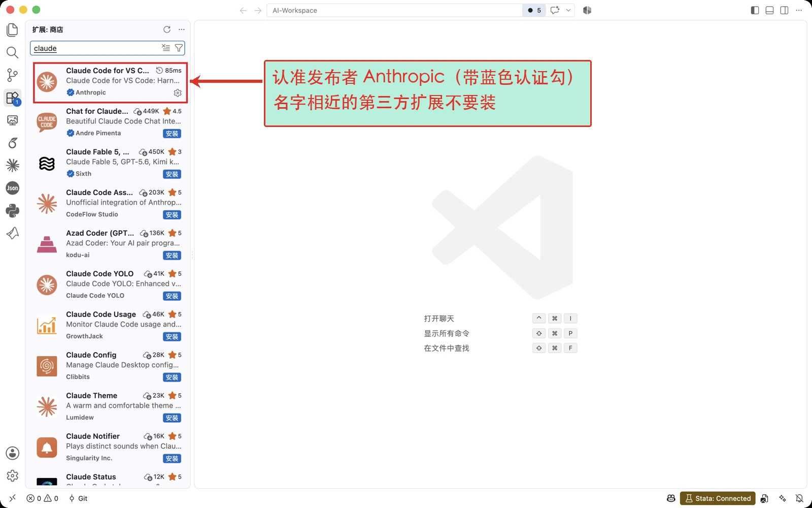The image size is (812, 508).
Task: Open the extension search filter menu
Action: click(x=179, y=48)
